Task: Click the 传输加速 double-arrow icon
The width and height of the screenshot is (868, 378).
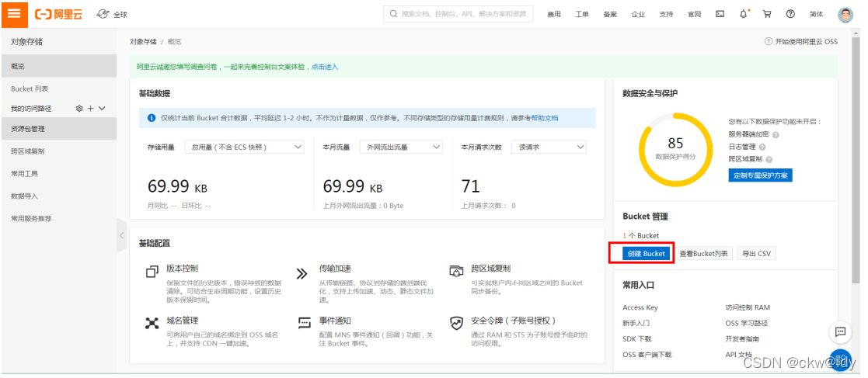Action: 302,273
